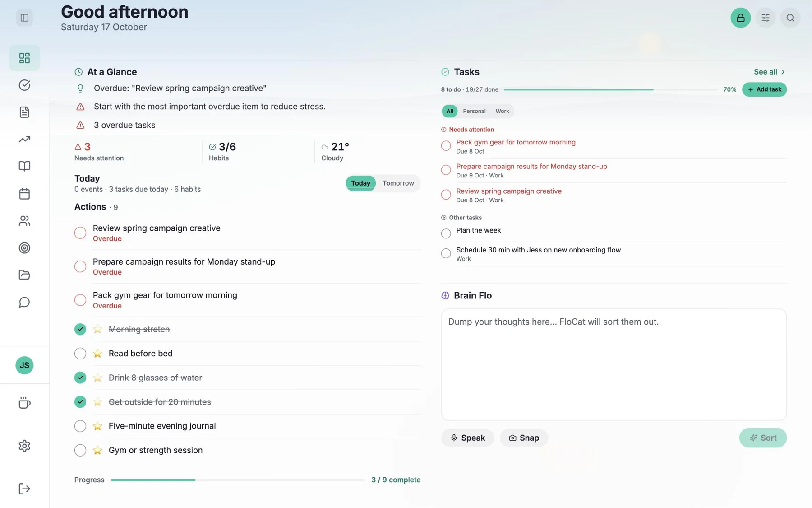Select the Today tab

tap(360, 183)
